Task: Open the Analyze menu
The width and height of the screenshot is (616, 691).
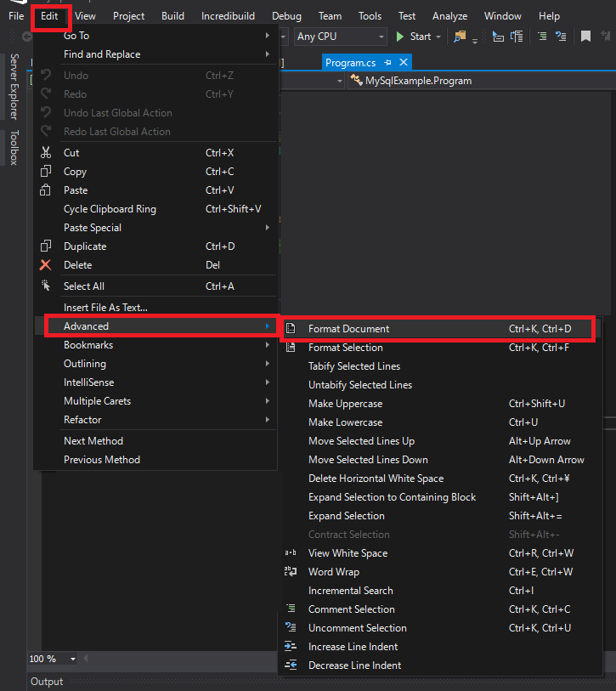Action: (x=449, y=16)
